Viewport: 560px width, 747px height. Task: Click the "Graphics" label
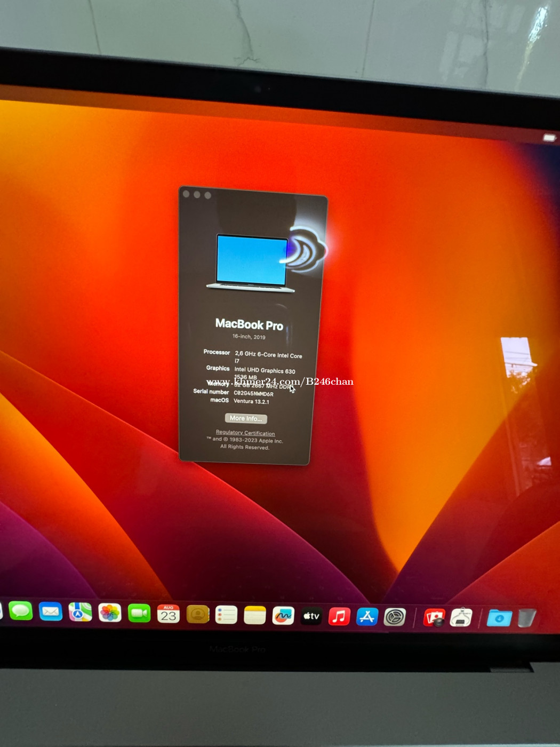pos(218,368)
